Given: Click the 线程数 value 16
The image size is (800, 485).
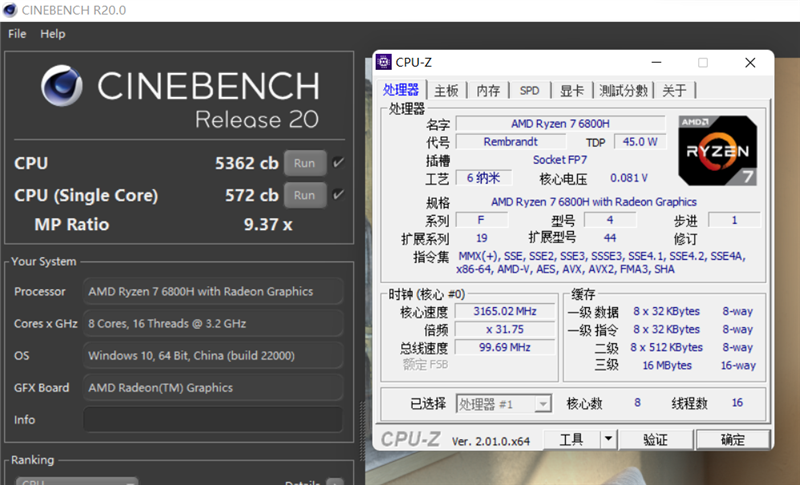Looking at the screenshot, I should [737, 403].
